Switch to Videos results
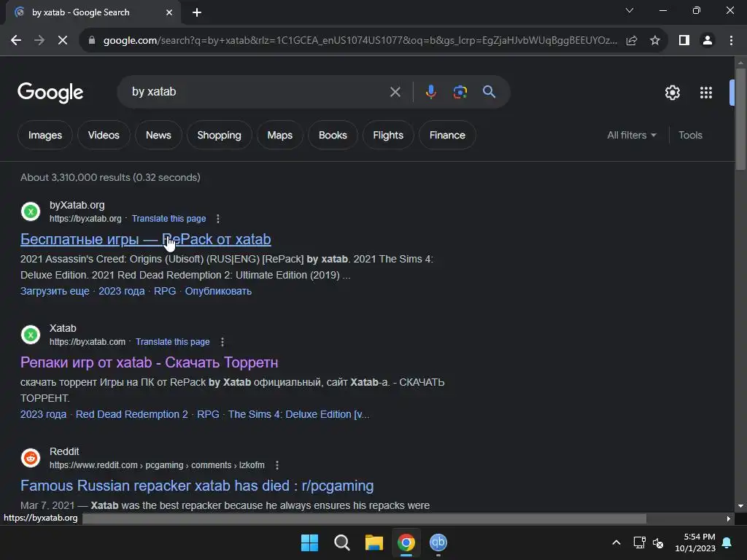 click(104, 135)
